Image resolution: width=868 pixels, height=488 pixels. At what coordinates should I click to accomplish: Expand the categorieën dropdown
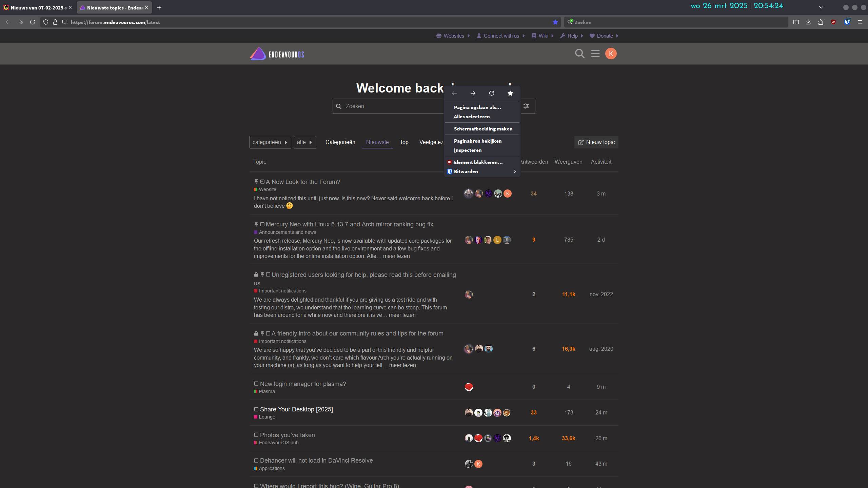[x=270, y=142]
